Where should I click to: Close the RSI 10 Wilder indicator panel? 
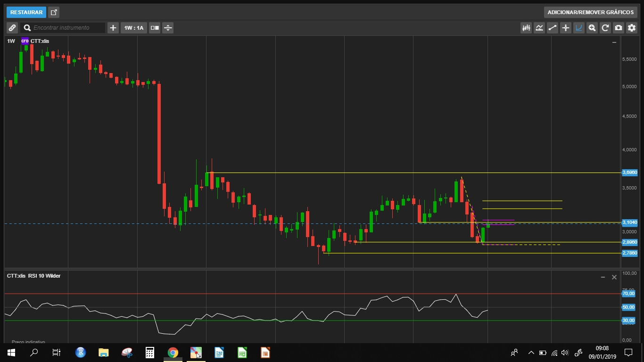point(614,277)
